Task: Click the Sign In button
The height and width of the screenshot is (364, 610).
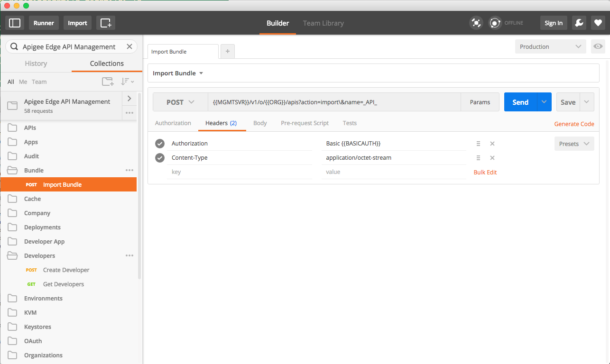Action: [554, 23]
